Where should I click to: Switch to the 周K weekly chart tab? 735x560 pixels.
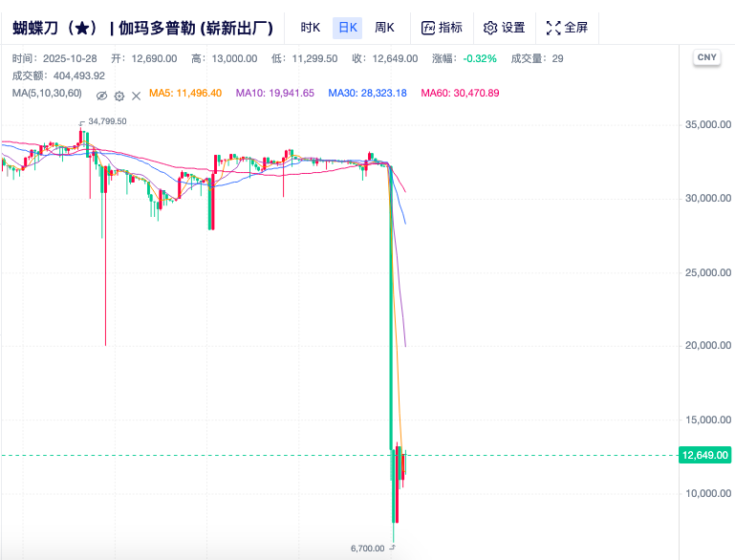(384, 28)
